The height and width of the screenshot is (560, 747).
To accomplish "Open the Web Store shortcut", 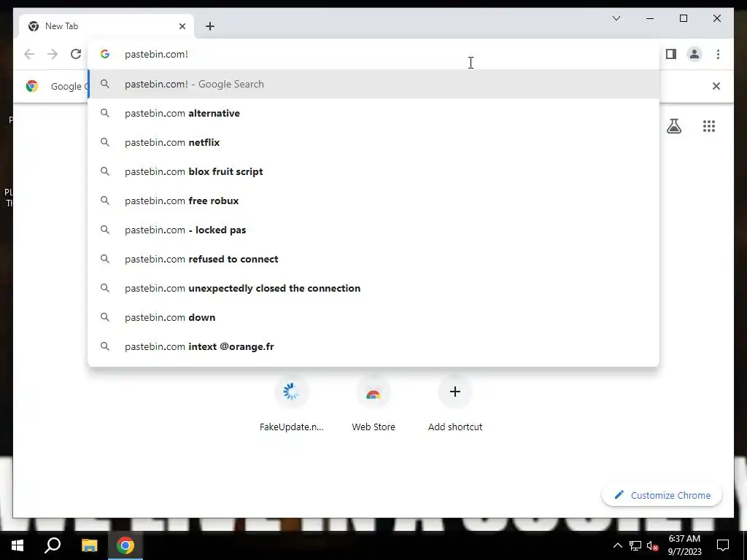I will [373, 405].
